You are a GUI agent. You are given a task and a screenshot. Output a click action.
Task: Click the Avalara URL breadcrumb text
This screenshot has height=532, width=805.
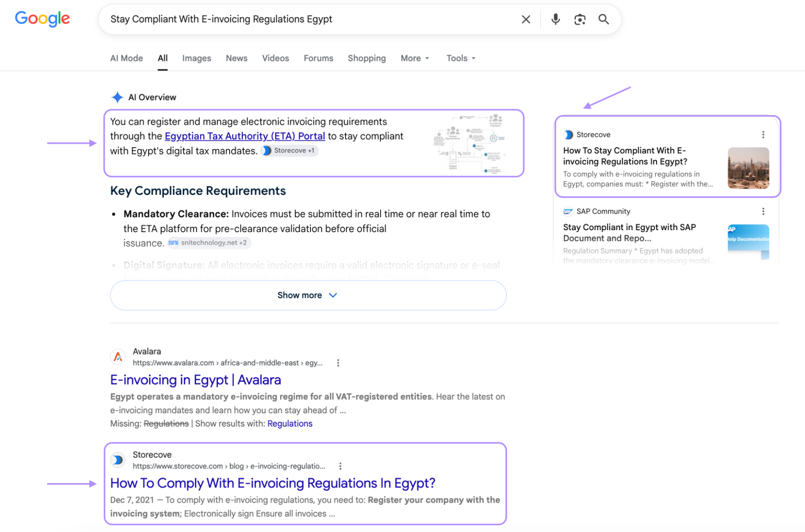(228, 363)
